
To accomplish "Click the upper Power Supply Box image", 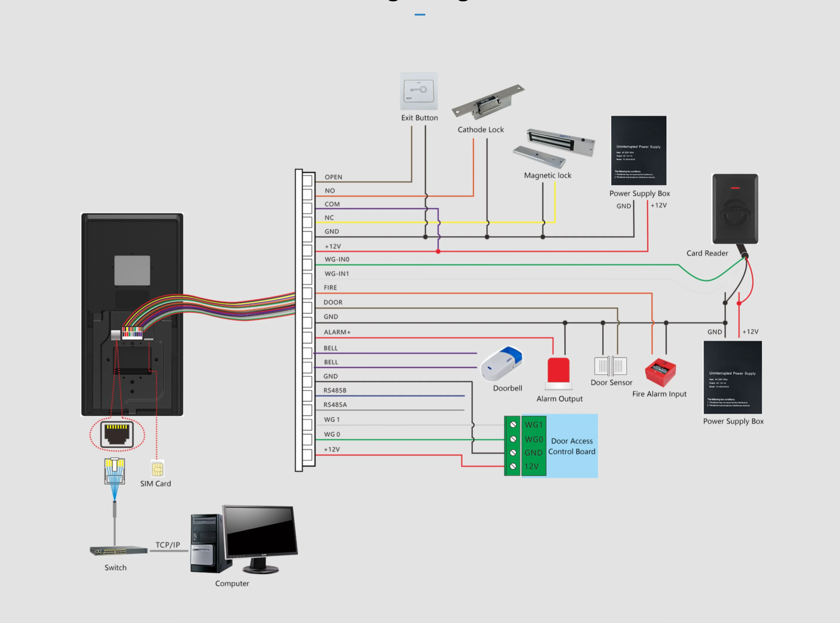I will [x=639, y=150].
